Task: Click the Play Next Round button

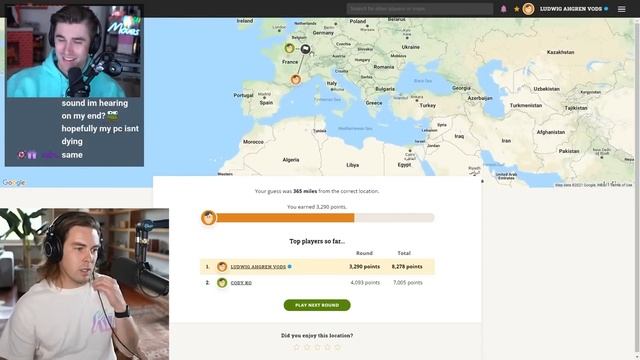Action: click(x=317, y=305)
